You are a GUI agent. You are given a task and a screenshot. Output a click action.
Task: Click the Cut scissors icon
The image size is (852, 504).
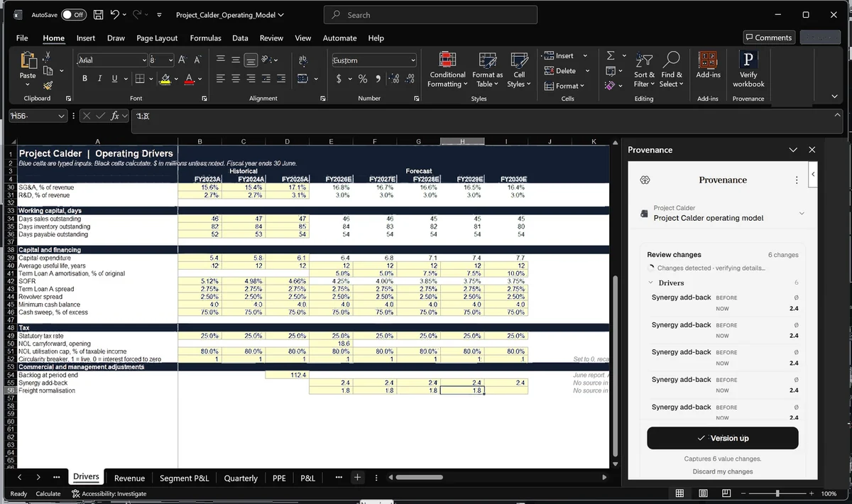coord(48,55)
